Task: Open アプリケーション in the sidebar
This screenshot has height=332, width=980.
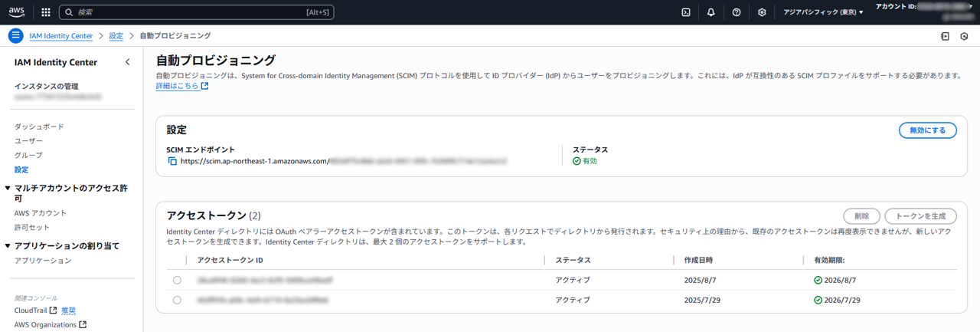Action: pos(43,261)
